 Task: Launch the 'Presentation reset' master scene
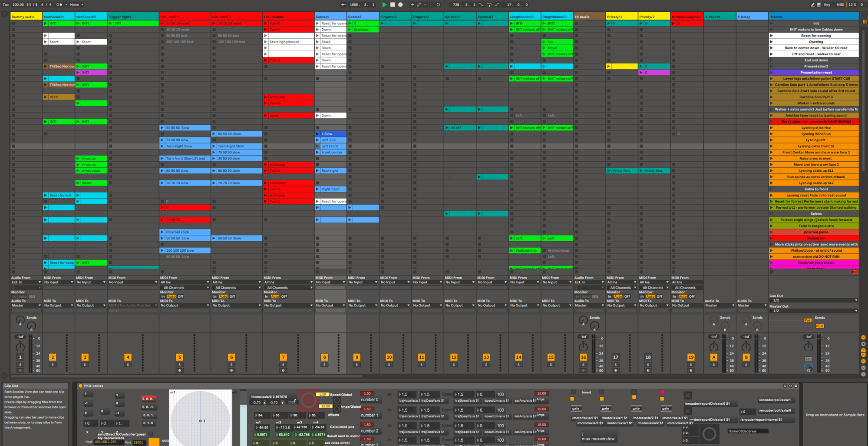pyautogui.click(x=772, y=73)
